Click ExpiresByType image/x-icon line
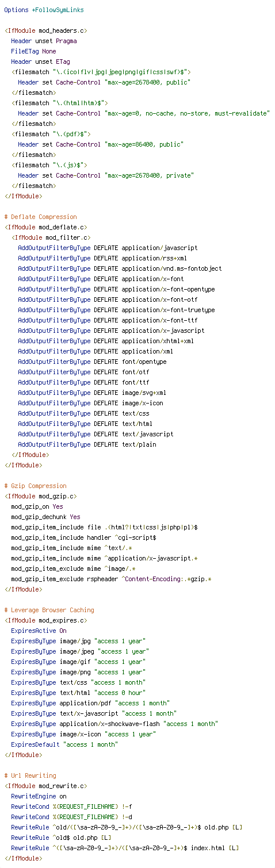275x868 pixels. pyautogui.click(x=83, y=735)
